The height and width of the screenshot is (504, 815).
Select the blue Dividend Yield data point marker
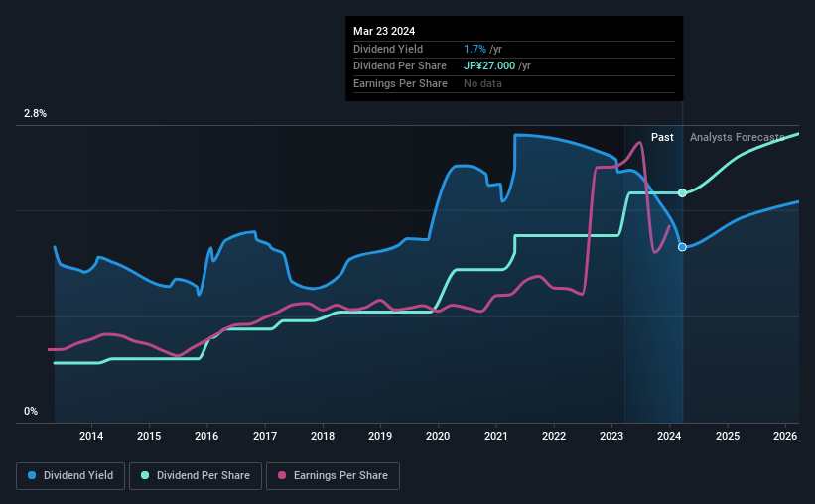(682, 247)
